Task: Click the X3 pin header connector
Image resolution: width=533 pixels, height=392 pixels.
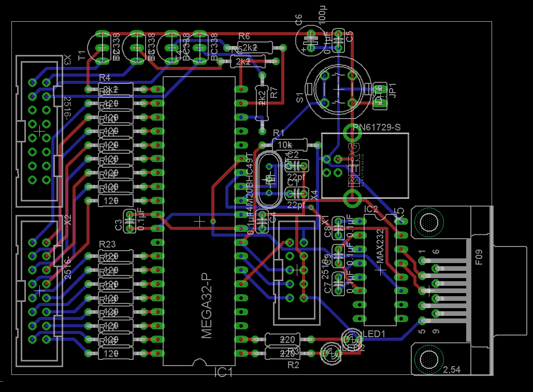Action: 39,131
